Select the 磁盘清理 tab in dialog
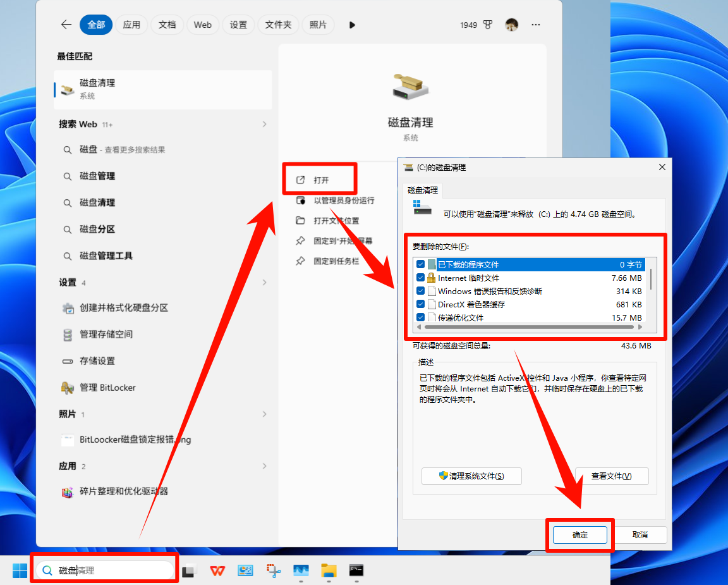728x585 pixels. (x=423, y=190)
